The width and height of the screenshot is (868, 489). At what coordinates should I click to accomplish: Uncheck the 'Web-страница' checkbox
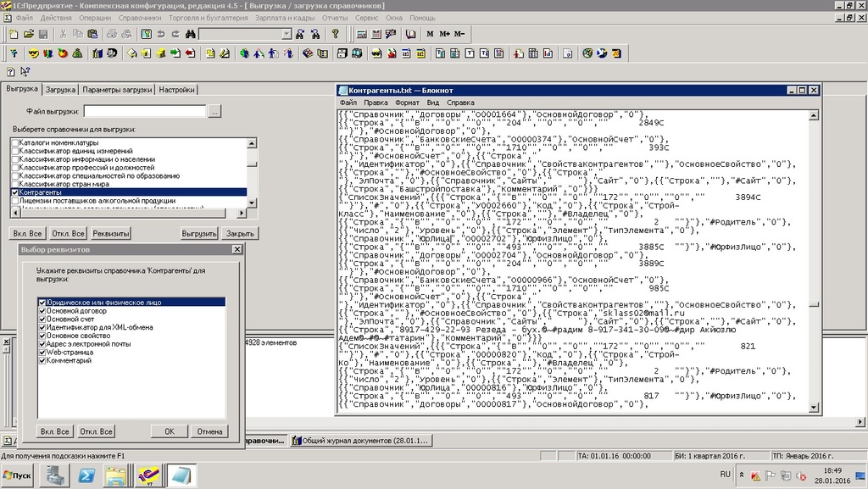click(x=42, y=353)
